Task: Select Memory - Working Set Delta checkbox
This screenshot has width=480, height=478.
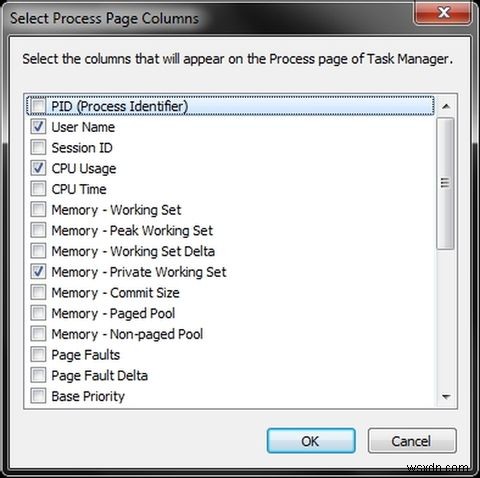Action: pos(38,251)
